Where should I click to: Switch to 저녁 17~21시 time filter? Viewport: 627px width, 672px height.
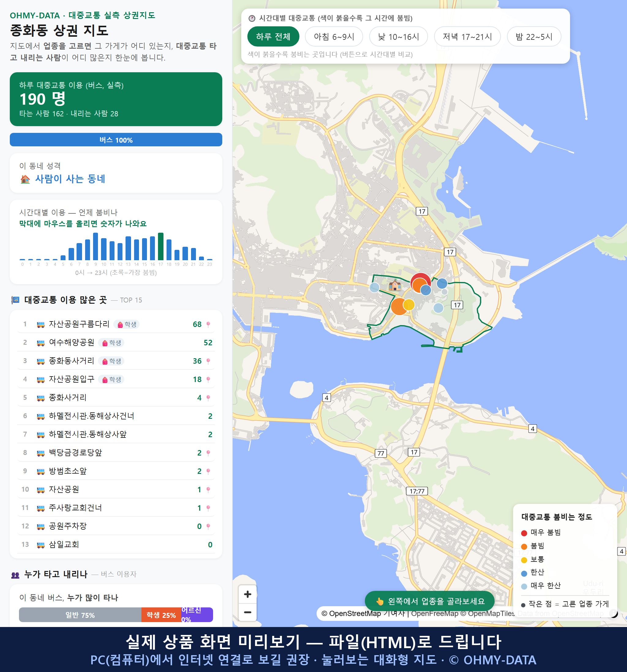click(467, 36)
